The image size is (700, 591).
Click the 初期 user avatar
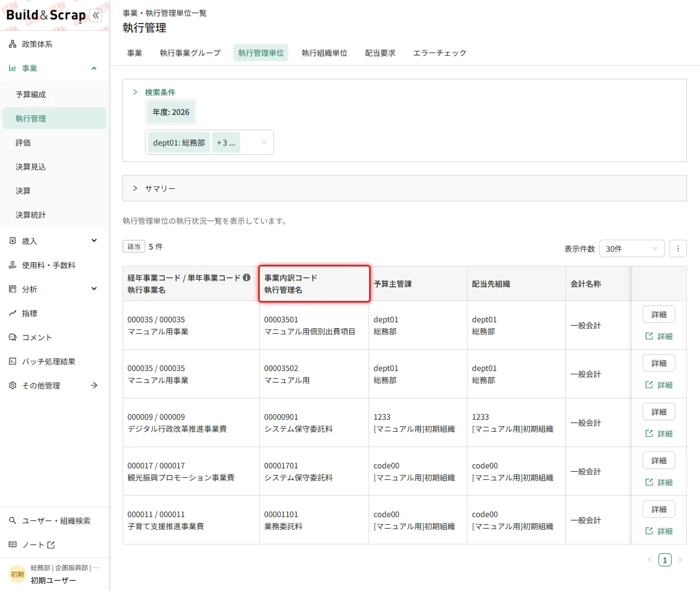(x=17, y=574)
